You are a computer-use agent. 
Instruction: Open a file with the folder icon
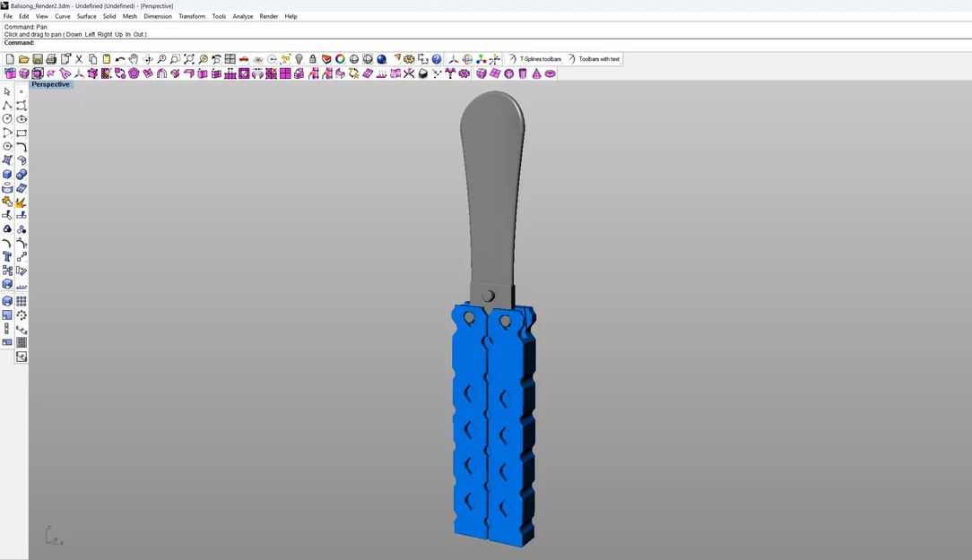click(23, 59)
